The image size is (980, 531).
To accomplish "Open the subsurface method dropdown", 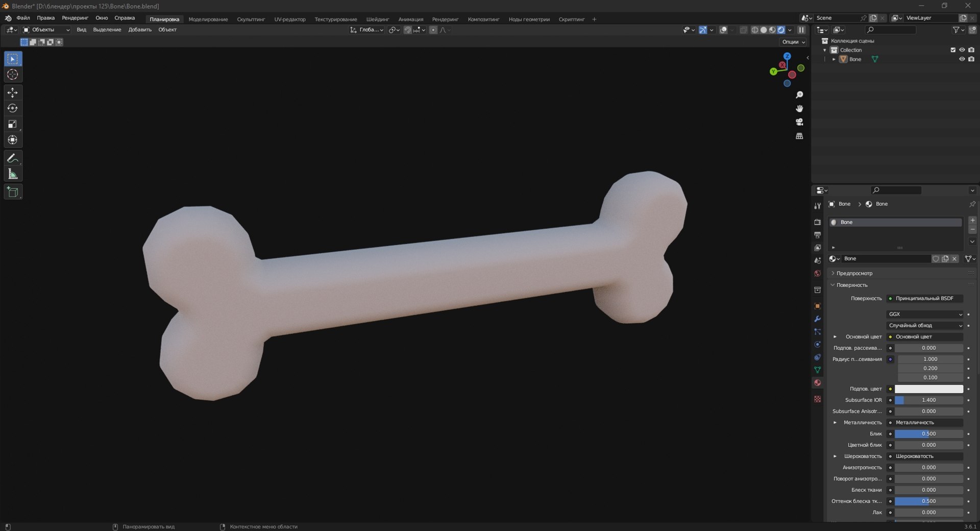I will 925,325.
